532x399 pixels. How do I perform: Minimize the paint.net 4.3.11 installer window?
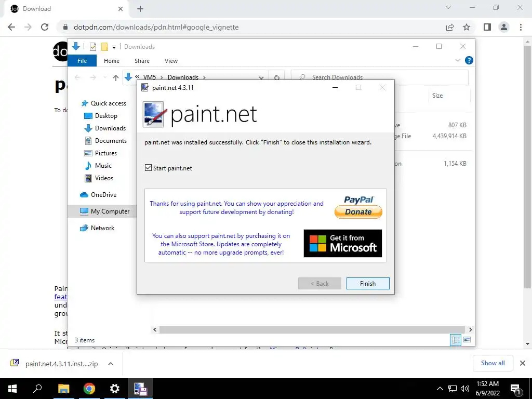(x=335, y=87)
